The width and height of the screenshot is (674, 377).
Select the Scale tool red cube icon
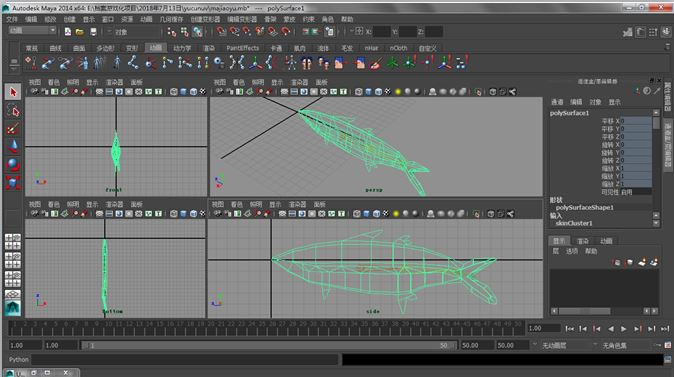point(13,183)
